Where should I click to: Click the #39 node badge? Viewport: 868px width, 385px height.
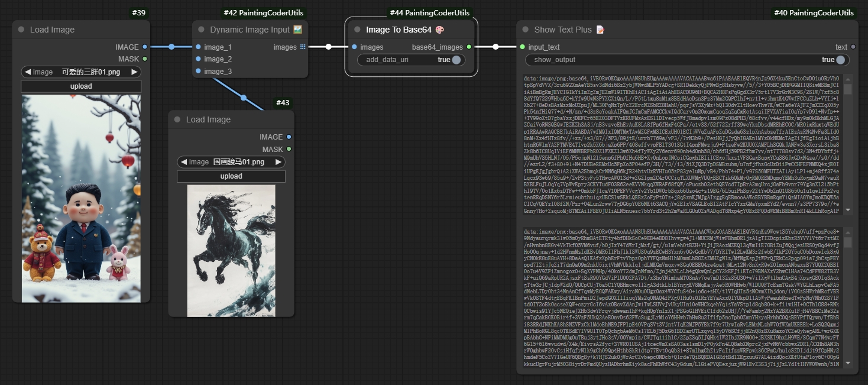click(x=138, y=12)
